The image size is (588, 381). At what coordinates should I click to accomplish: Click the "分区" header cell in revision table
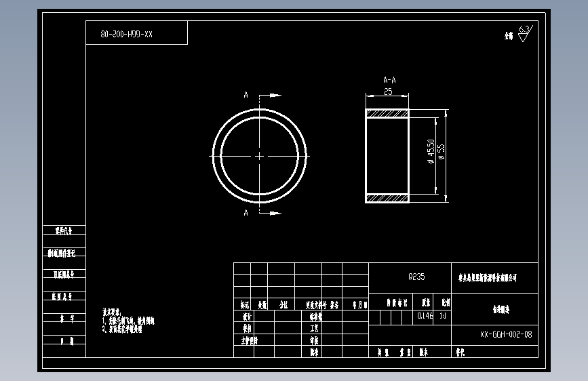point(283,305)
